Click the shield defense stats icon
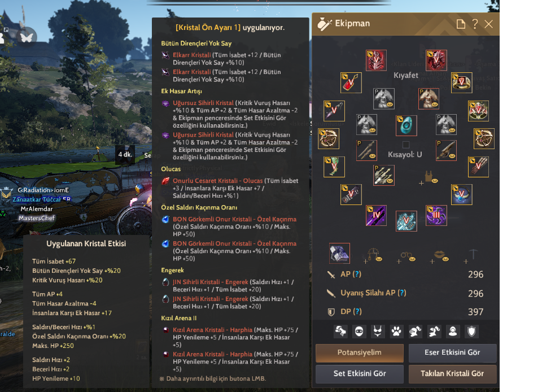Screen dimensions: 542x392 [x=471, y=332]
